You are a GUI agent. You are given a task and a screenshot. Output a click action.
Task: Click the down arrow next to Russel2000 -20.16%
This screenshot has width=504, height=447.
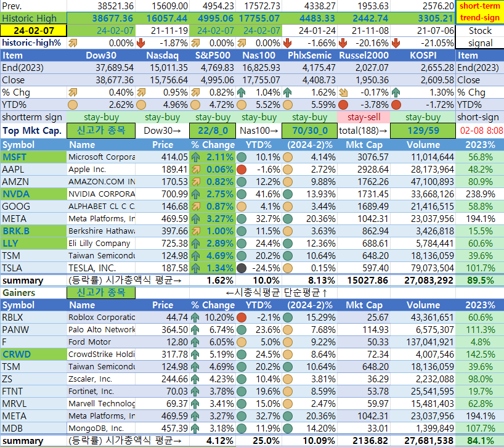point(343,43)
